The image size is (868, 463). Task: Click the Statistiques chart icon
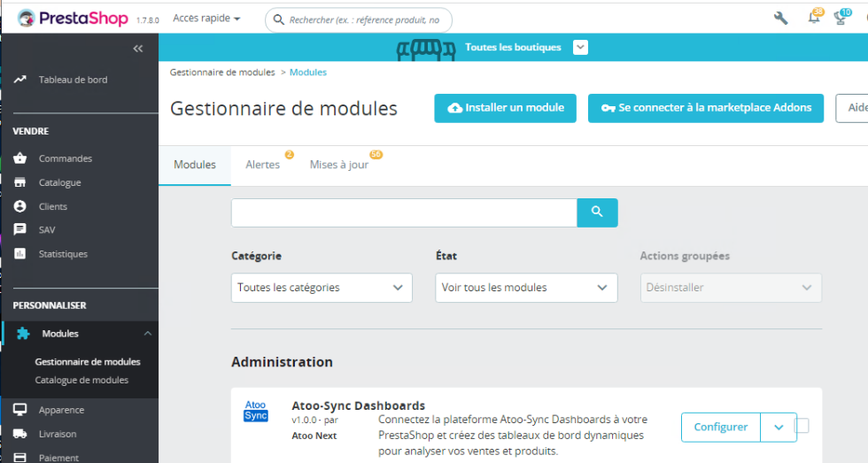pyautogui.click(x=19, y=253)
